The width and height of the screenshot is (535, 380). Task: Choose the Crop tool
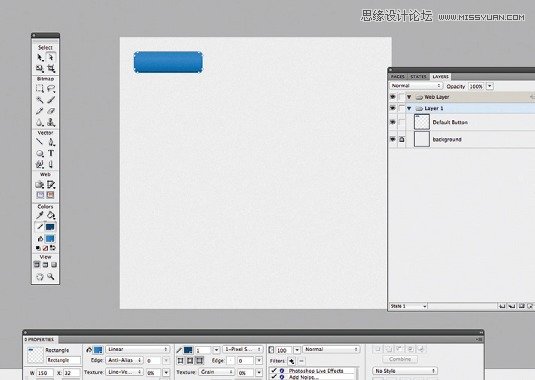[x=51, y=69]
